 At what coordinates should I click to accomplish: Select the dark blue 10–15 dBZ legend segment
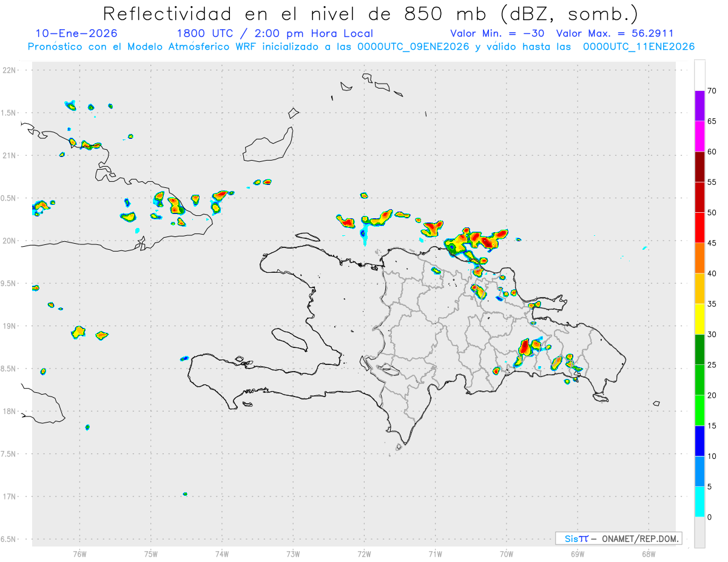pos(699,441)
